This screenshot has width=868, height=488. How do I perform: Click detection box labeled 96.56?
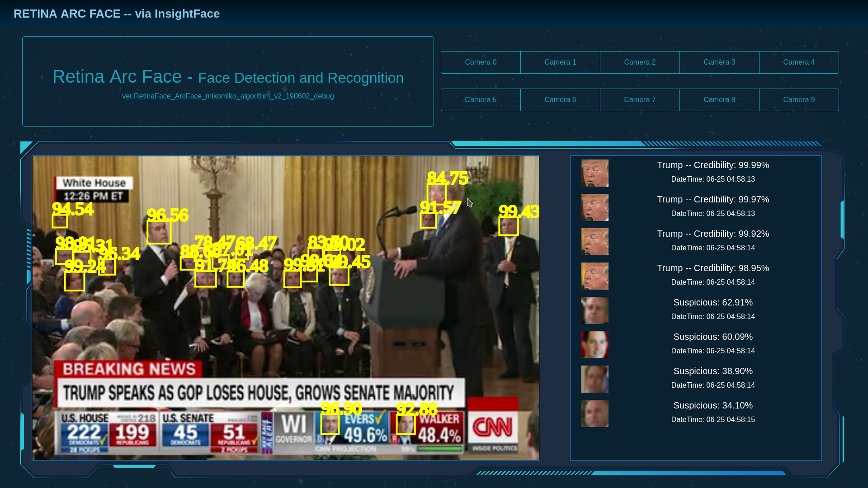pyautogui.click(x=159, y=232)
